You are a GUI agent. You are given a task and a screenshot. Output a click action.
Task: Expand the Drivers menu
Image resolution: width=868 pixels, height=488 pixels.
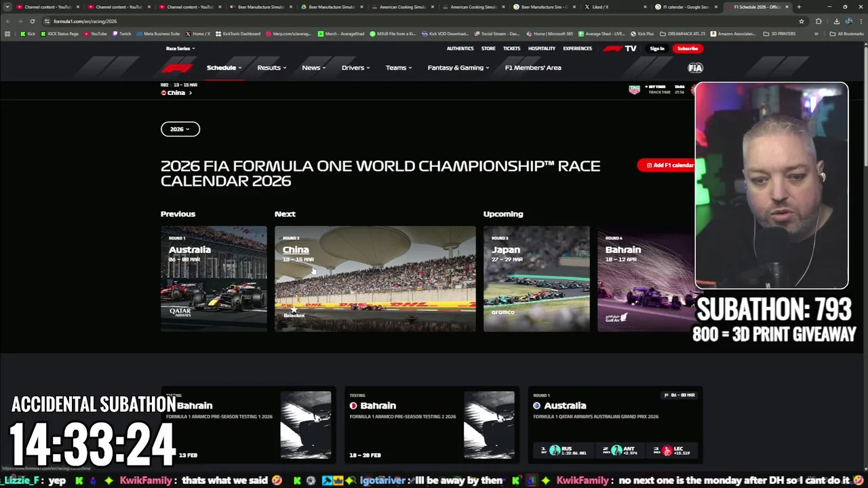click(356, 68)
